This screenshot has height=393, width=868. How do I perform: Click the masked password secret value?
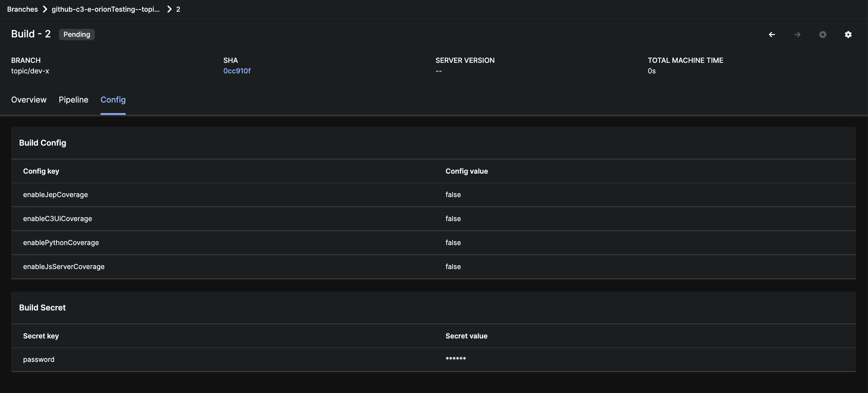coord(455,359)
